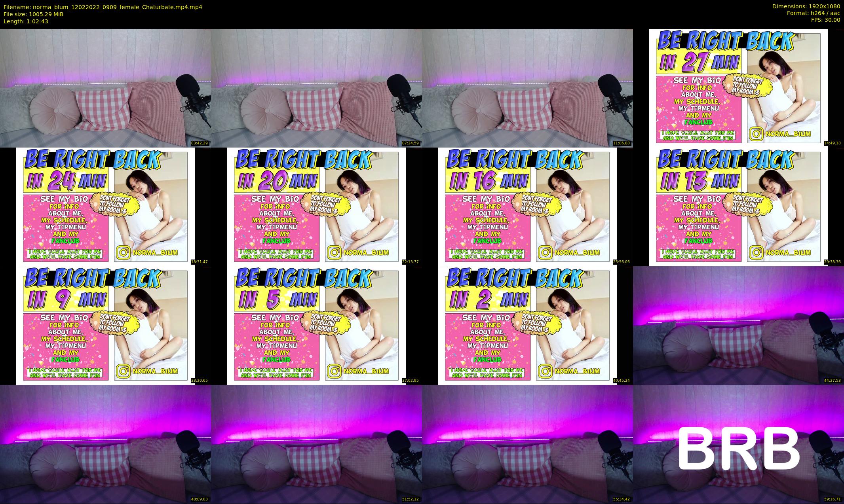Open the thumbnail frame at 11:06.88
Viewport: 844px width, 504px height.
coord(527,88)
